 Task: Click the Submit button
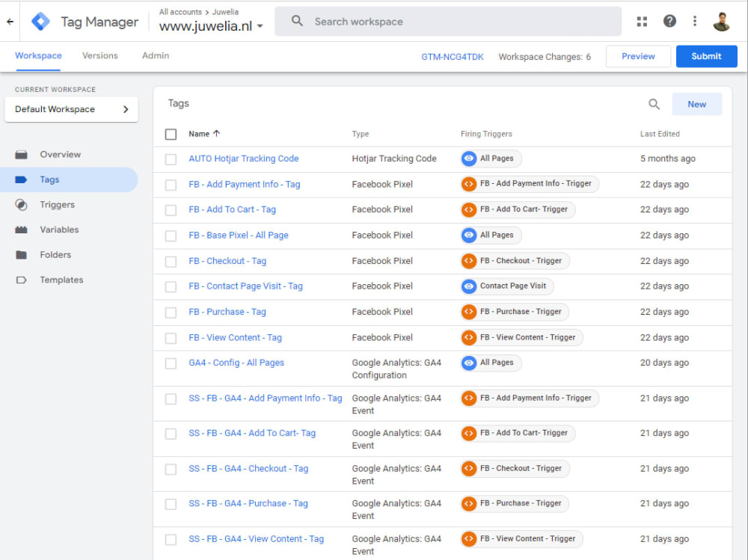click(707, 56)
